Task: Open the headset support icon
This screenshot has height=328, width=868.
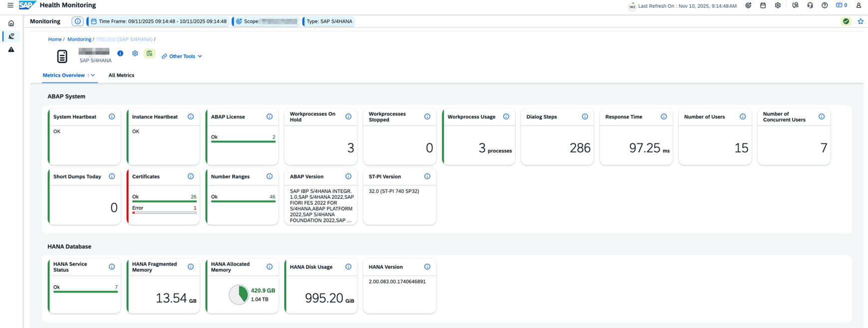Action: click(x=810, y=5)
